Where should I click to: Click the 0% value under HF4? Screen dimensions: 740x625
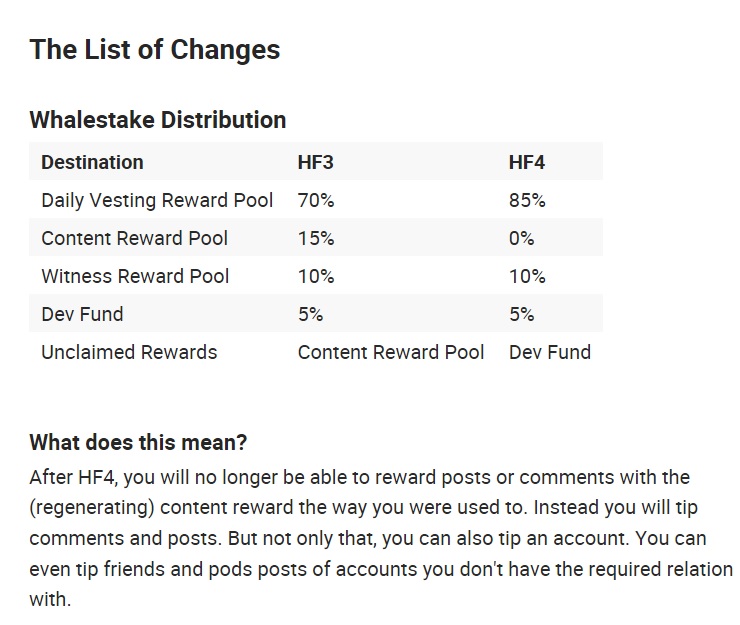click(521, 238)
